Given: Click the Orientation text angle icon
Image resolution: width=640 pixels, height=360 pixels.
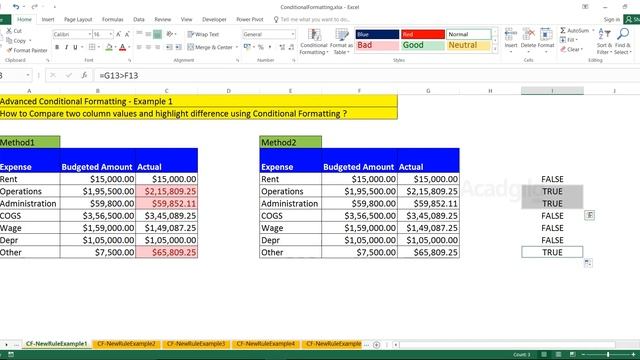Looking at the screenshot, I should [170, 34].
